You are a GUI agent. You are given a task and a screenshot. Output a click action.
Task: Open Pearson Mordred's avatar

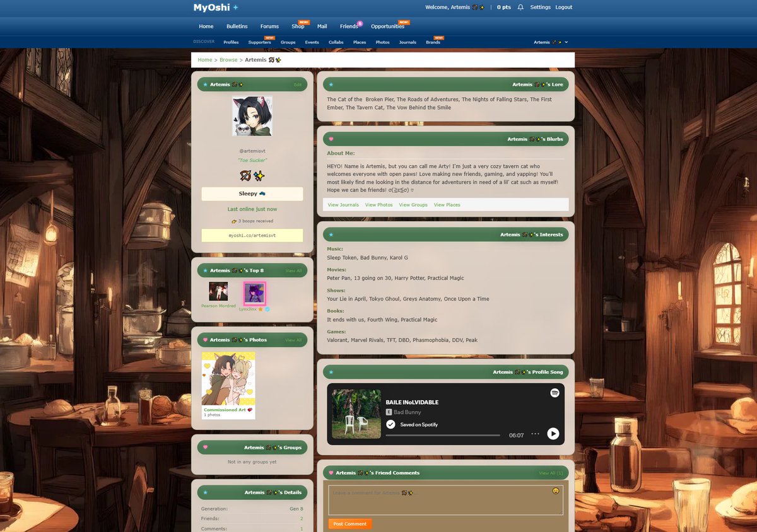[218, 291]
